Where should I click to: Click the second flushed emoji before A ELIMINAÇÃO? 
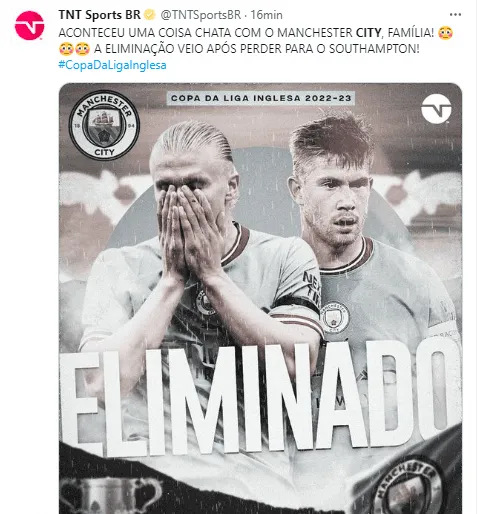[x=82, y=49]
